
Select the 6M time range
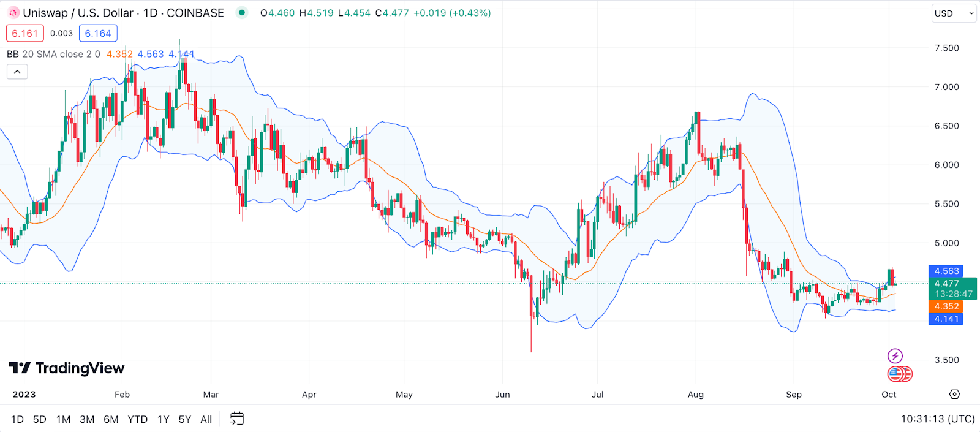tap(111, 420)
